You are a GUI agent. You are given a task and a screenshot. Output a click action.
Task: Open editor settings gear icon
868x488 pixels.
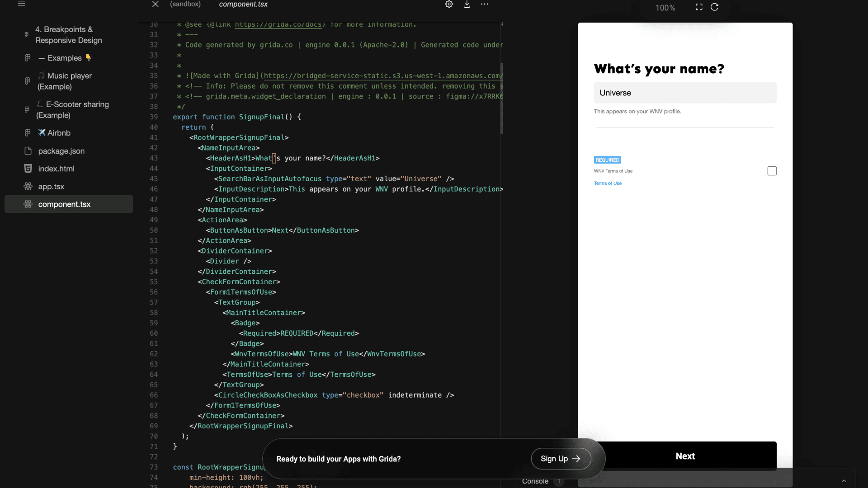pyautogui.click(x=449, y=4)
